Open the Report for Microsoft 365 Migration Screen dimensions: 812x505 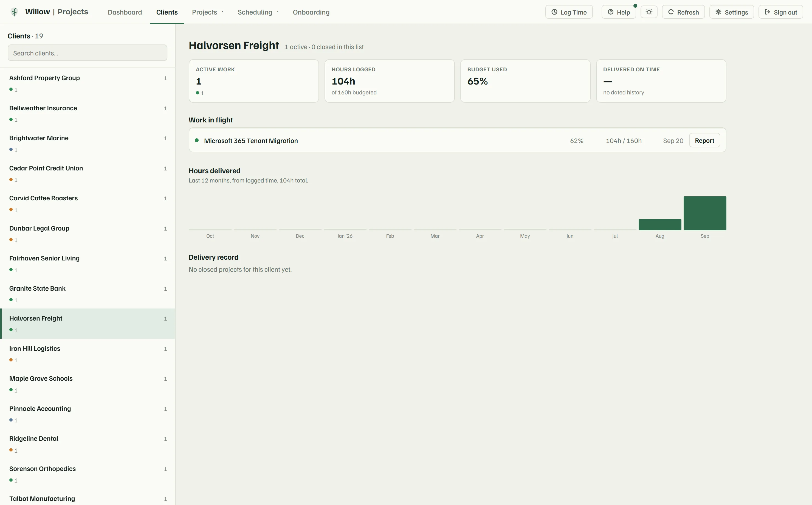point(704,140)
